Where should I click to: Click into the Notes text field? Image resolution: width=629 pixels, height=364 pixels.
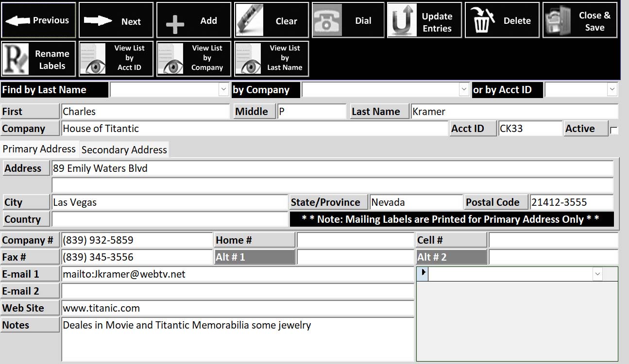(238, 339)
